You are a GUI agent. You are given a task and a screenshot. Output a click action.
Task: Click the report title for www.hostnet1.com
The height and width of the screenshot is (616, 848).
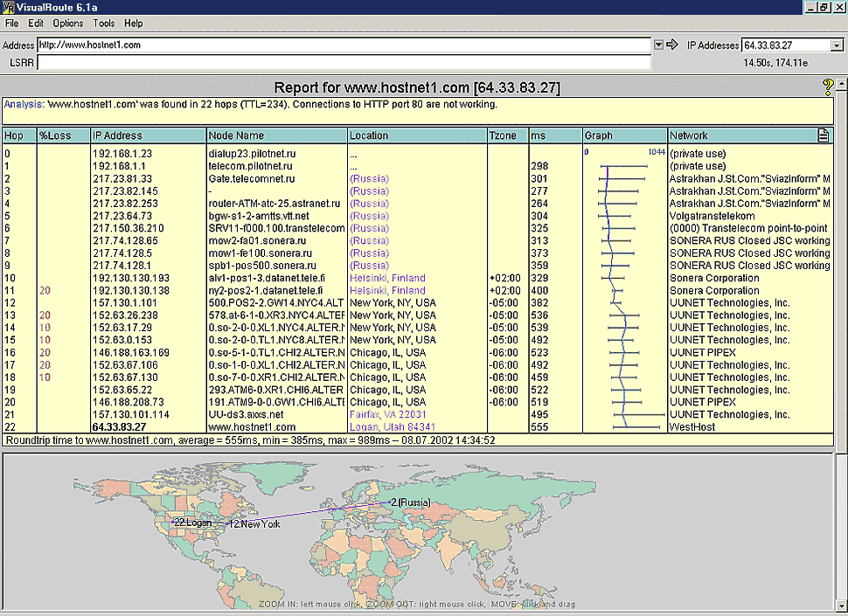tap(417, 87)
